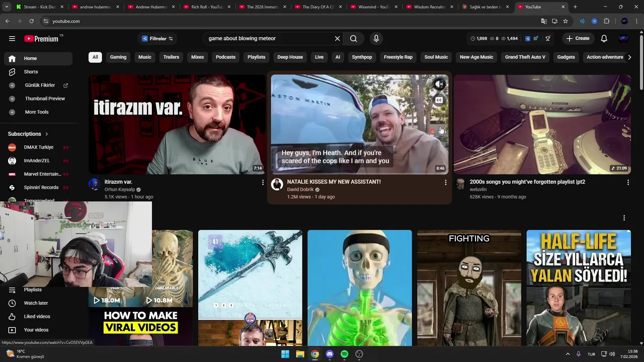
Task: Click the David Dobrik channel name
Action: (300, 190)
